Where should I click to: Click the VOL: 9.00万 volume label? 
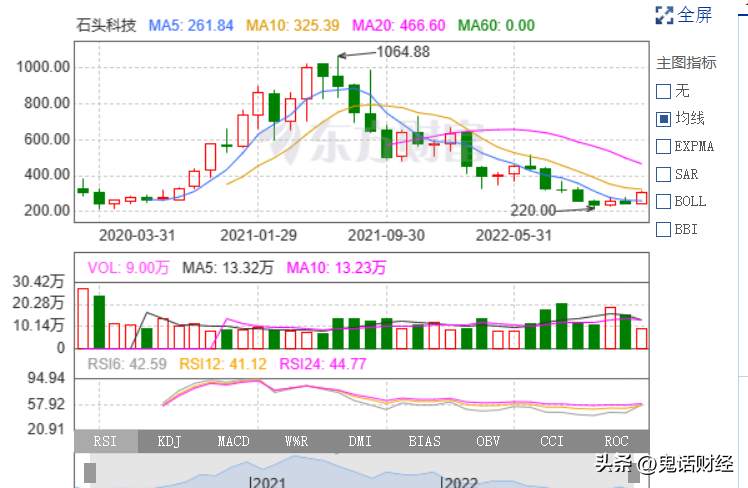(128, 268)
